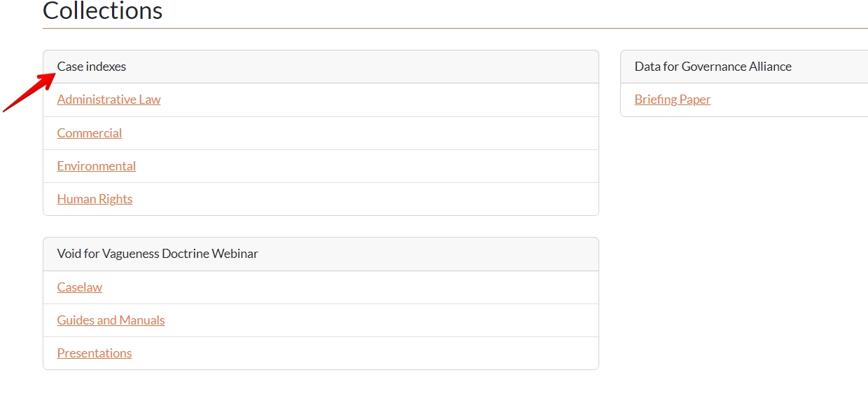Go to the Environmental case index

(97, 166)
